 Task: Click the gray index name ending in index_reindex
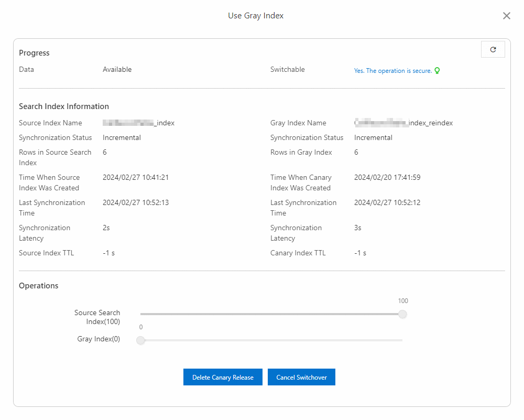tap(403, 123)
